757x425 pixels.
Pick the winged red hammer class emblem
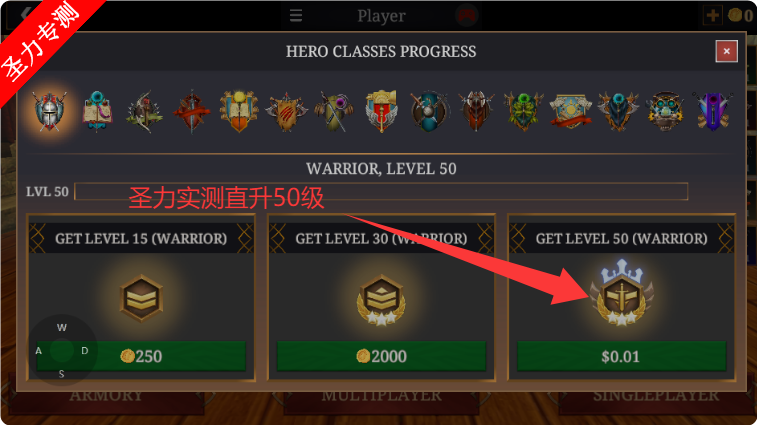coord(381,111)
